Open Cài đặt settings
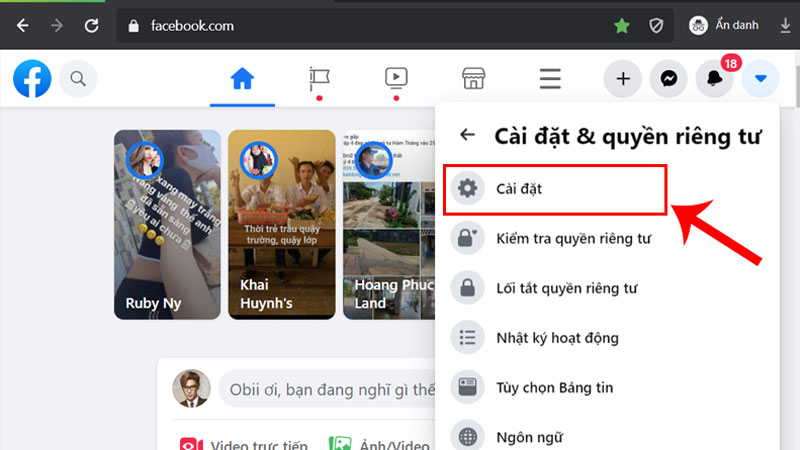The image size is (800, 450). (x=555, y=189)
